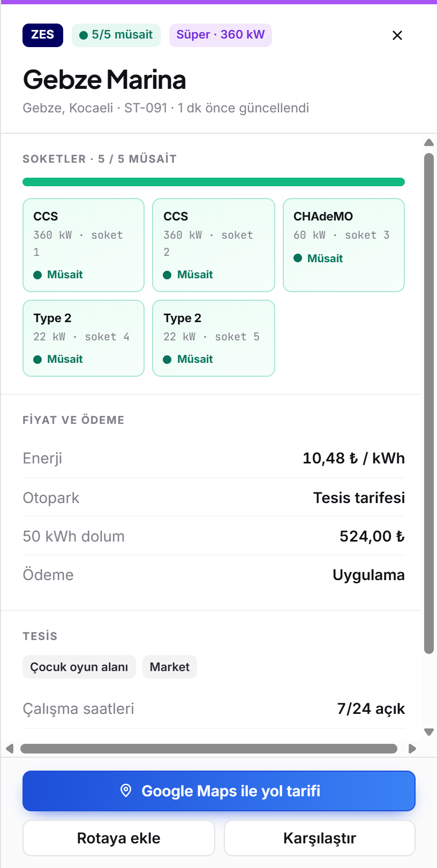Click the vertical scrollbar up arrow
The image size is (437, 868).
click(428, 142)
